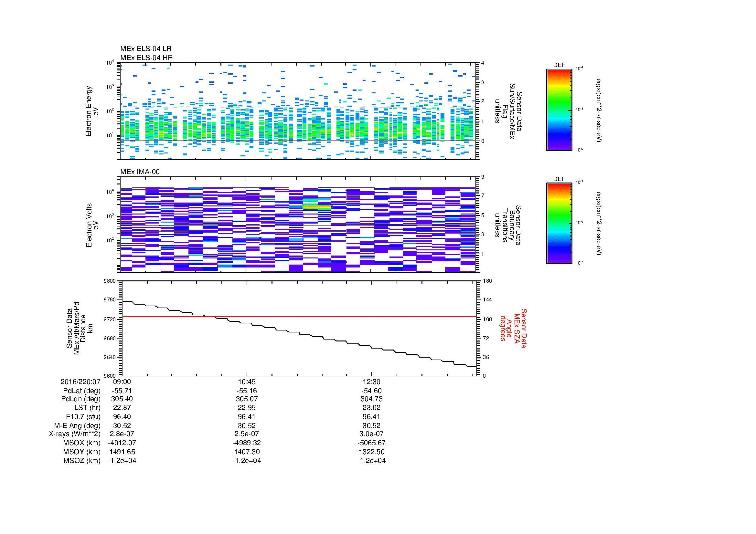Click the 144 degree SZA axis tick label
The width and height of the screenshot is (756, 534).
coord(487,300)
